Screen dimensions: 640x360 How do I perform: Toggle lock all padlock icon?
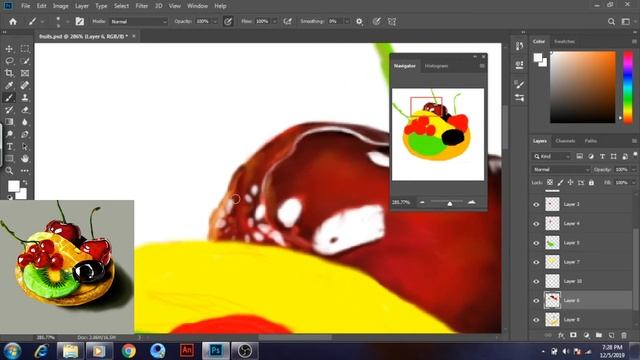pyautogui.click(x=591, y=182)
